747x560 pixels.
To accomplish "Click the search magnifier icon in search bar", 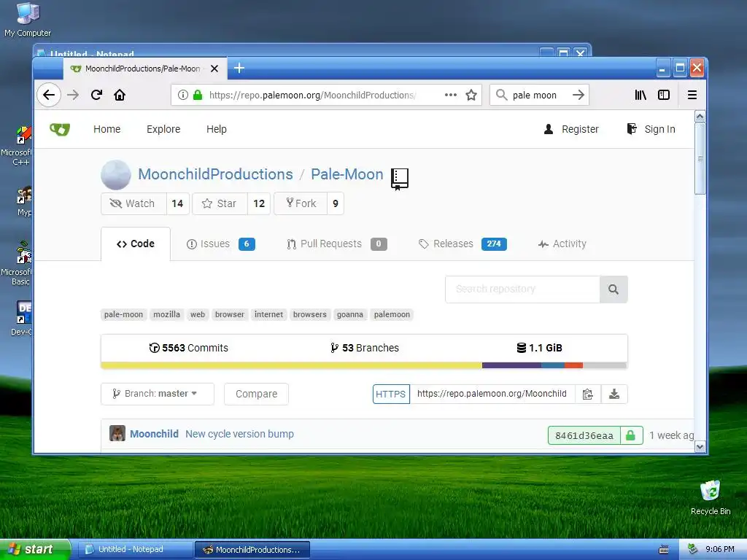I will point(501,95).
